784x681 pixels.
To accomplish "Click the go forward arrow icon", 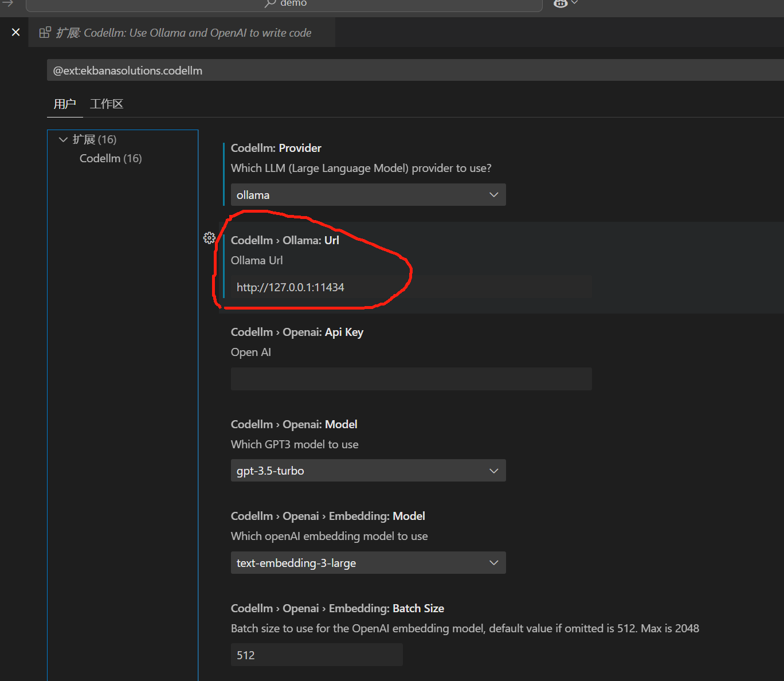I will (x=7, y=3).
